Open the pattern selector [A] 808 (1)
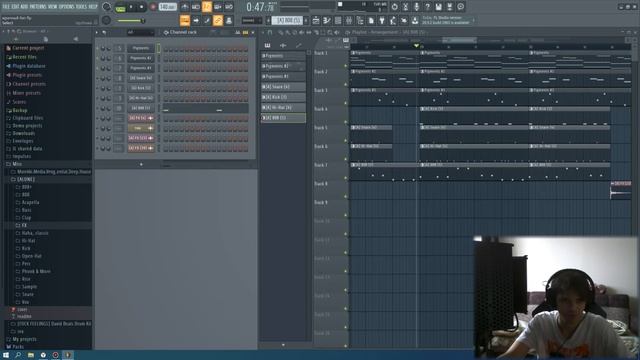 click(287, 20)
